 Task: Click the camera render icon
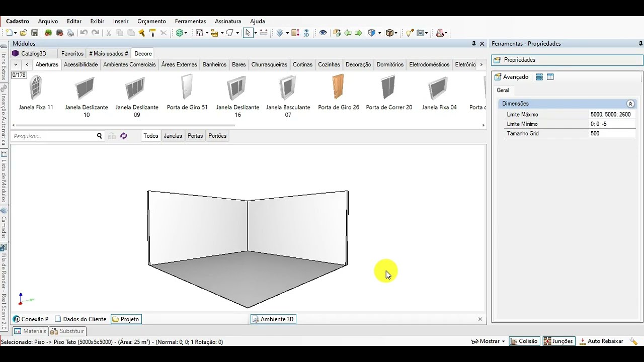[x=421, y=33]
